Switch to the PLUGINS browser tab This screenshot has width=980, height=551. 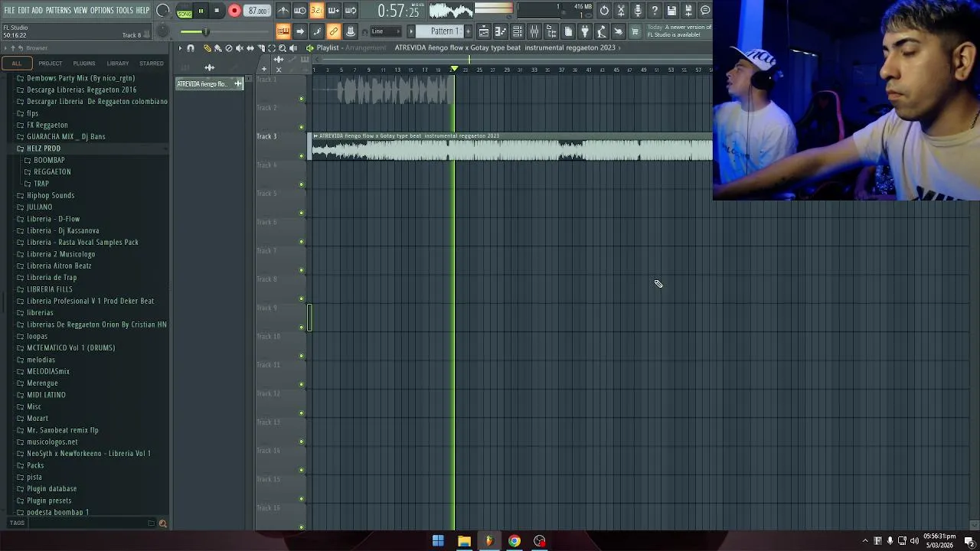pyautogui.click(x=84, y=63)
